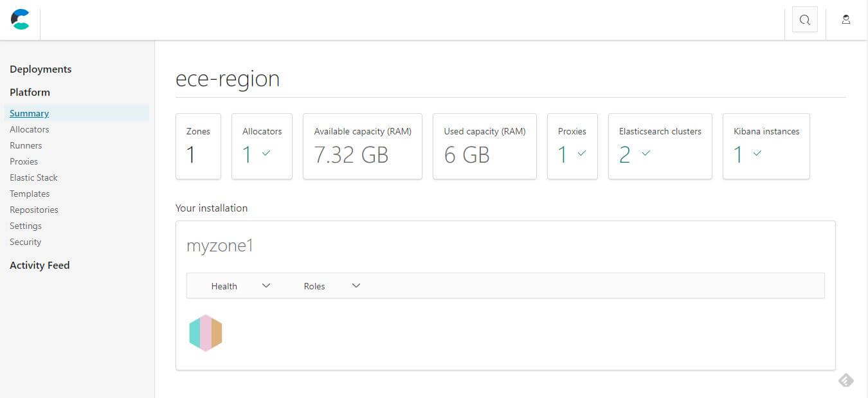Navigate to Repositories
The width and height of the screenshot is (868, 398).
[x=34, y=210]
